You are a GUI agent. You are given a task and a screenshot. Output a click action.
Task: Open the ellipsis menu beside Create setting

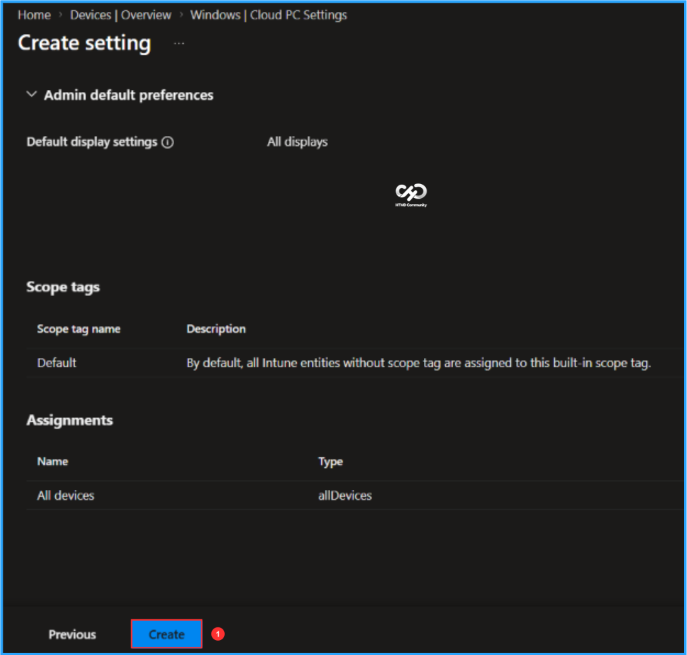click(x=179, y=43)
